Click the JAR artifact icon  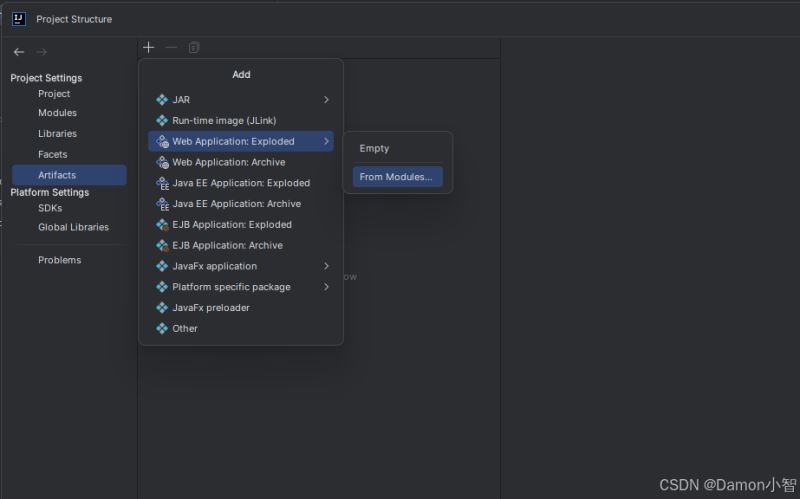[162, 100]
